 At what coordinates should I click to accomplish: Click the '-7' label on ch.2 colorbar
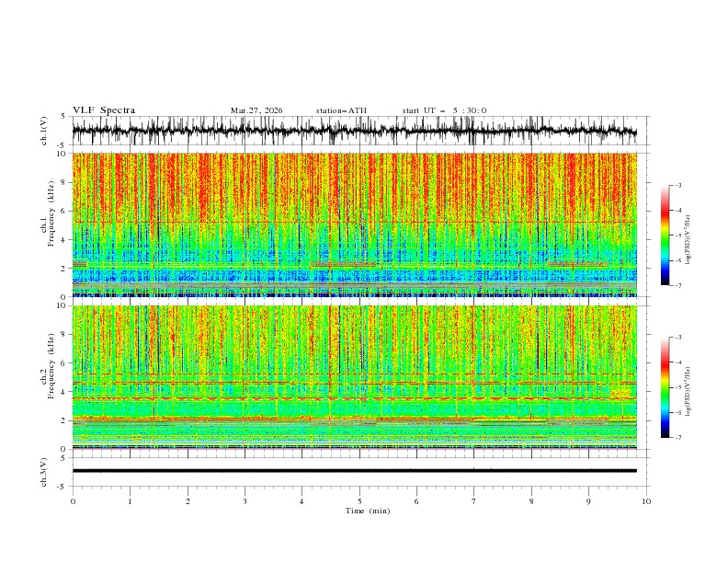pos(677,438)
